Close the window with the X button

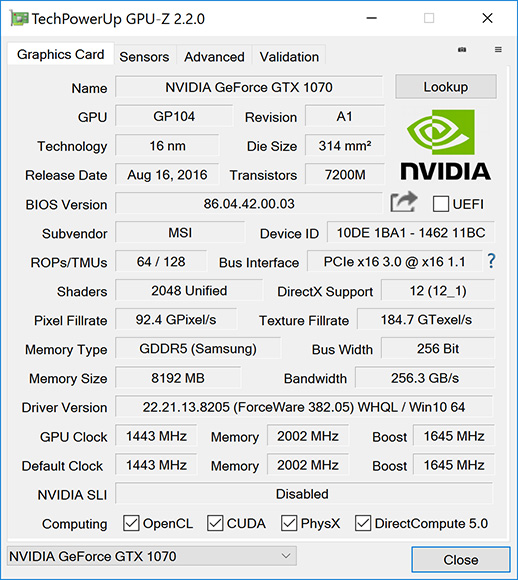(x=487, y=18)
